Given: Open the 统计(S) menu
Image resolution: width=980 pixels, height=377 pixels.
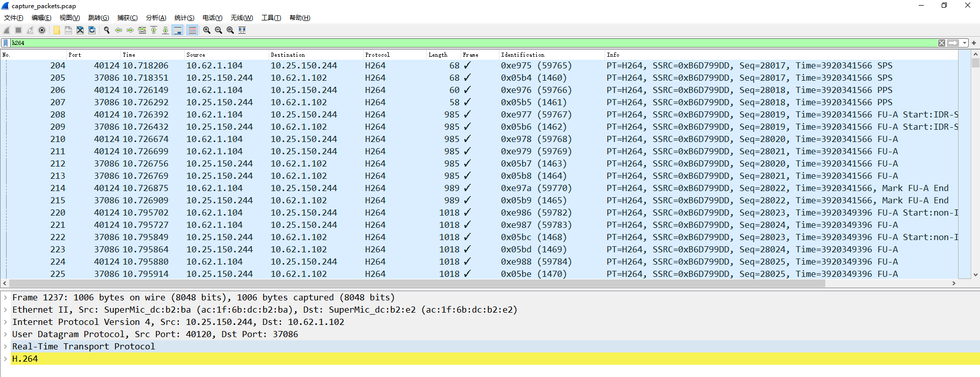Looking at the screenshot, I should click(184, 18).
